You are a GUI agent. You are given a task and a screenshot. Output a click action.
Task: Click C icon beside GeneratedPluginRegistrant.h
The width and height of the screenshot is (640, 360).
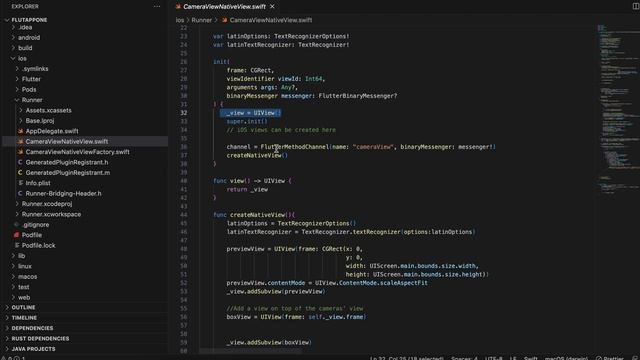point(20,162)
